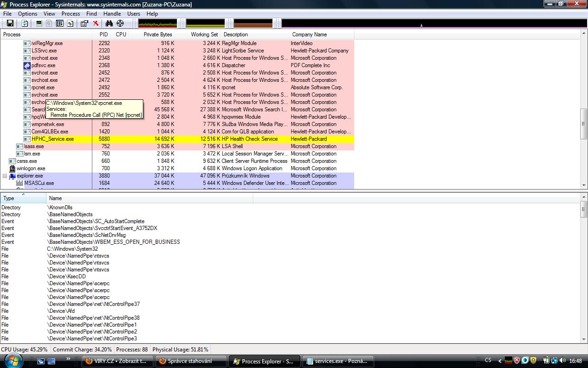This screenshot has height=368, width=588.
Task: Open the Options menu
Action: (x=28, y=14)
